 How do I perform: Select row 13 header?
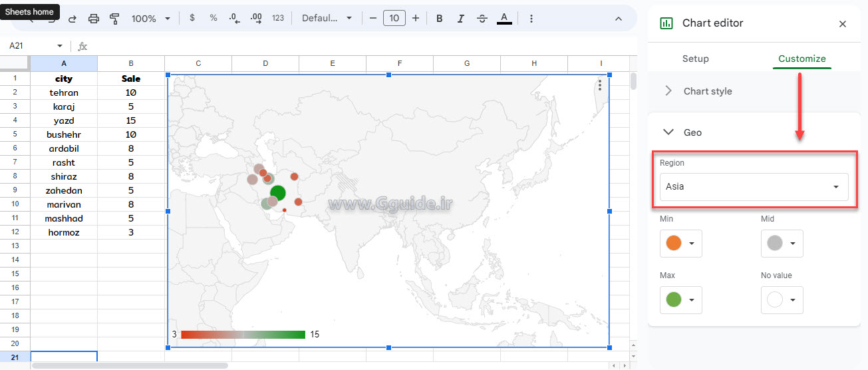(x=15, y=246)
